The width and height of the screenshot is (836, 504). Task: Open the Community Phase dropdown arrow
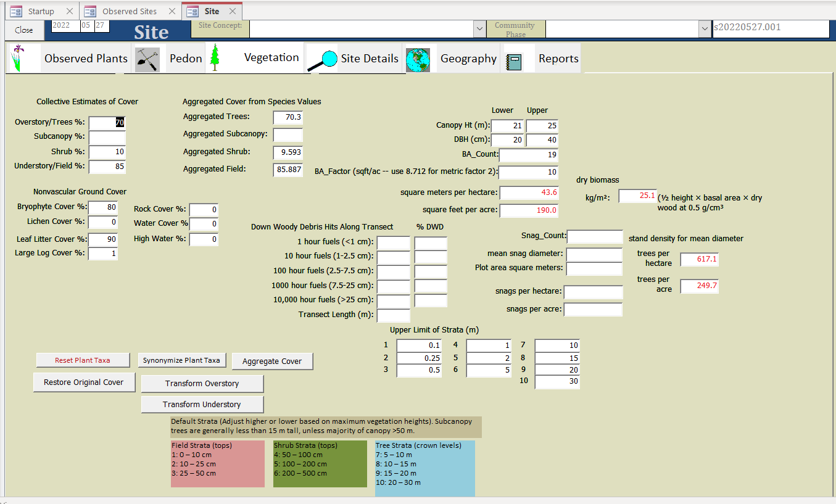click(705, 28)
